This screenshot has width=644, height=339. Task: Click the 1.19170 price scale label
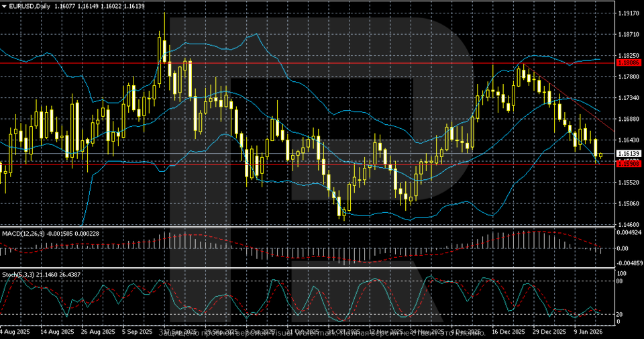(627, 13)
